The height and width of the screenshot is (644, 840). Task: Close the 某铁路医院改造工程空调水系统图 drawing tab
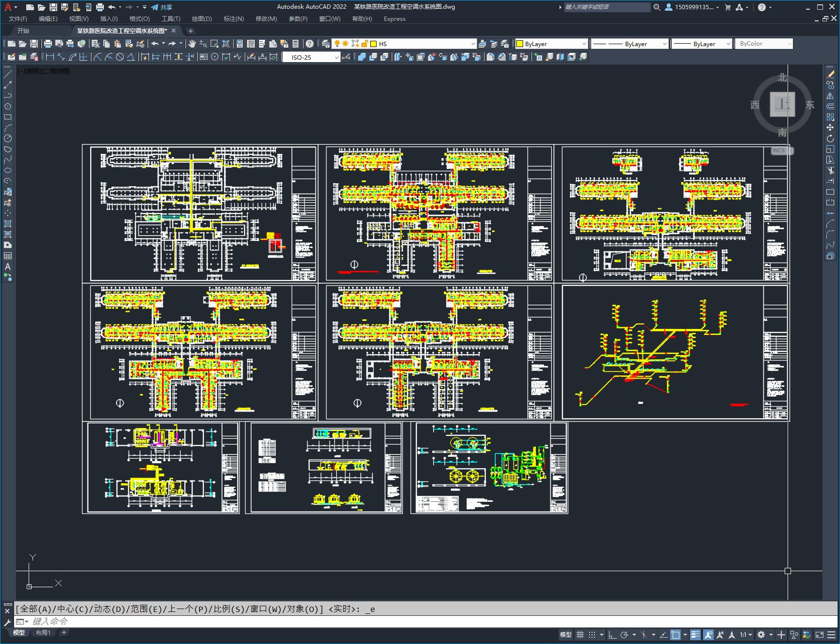pyautogui.click(x=174, y=31)
